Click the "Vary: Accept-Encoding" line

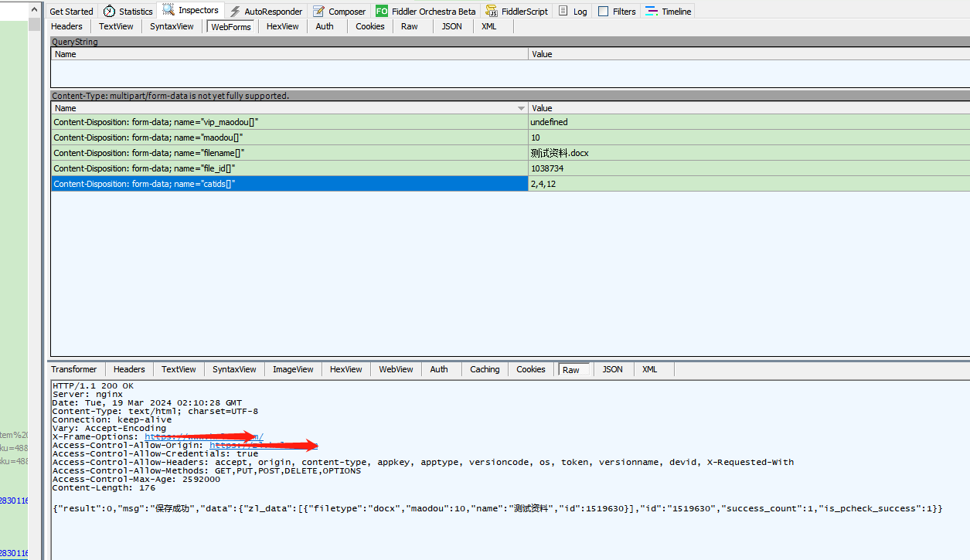pos(109,428)
